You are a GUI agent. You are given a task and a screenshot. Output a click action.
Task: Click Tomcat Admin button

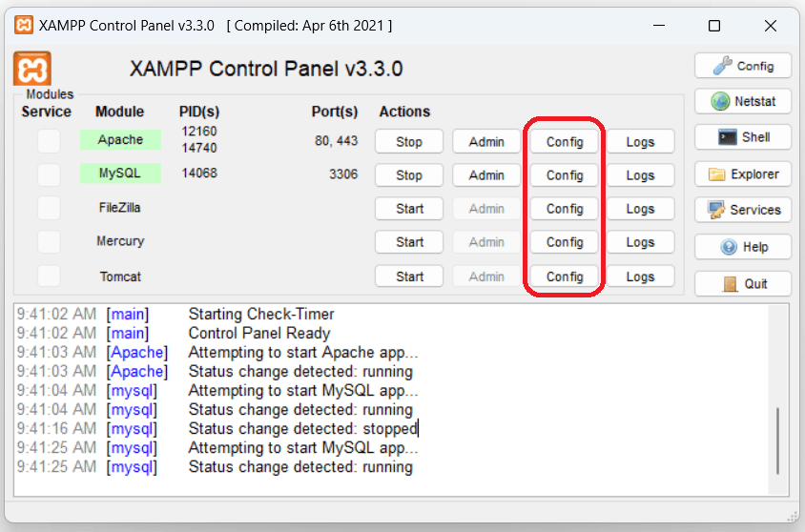486,276
